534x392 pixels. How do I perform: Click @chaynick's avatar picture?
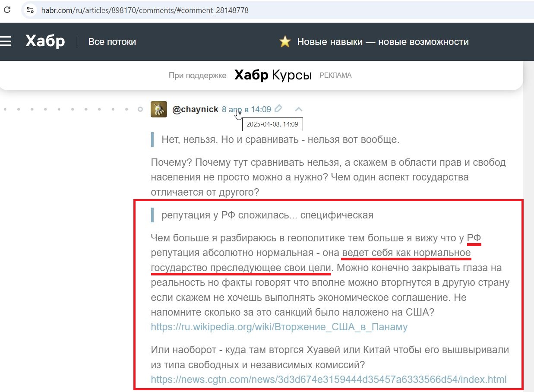158,109
